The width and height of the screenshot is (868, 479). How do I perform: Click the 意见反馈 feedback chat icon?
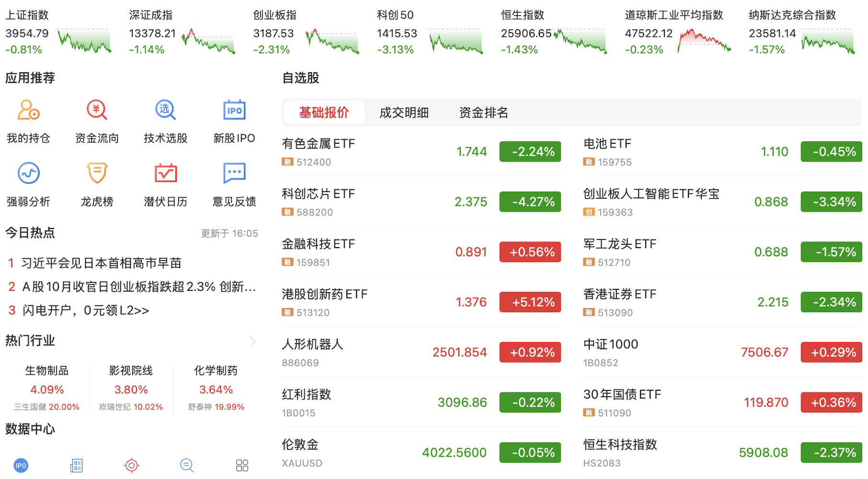coord(234,173)
